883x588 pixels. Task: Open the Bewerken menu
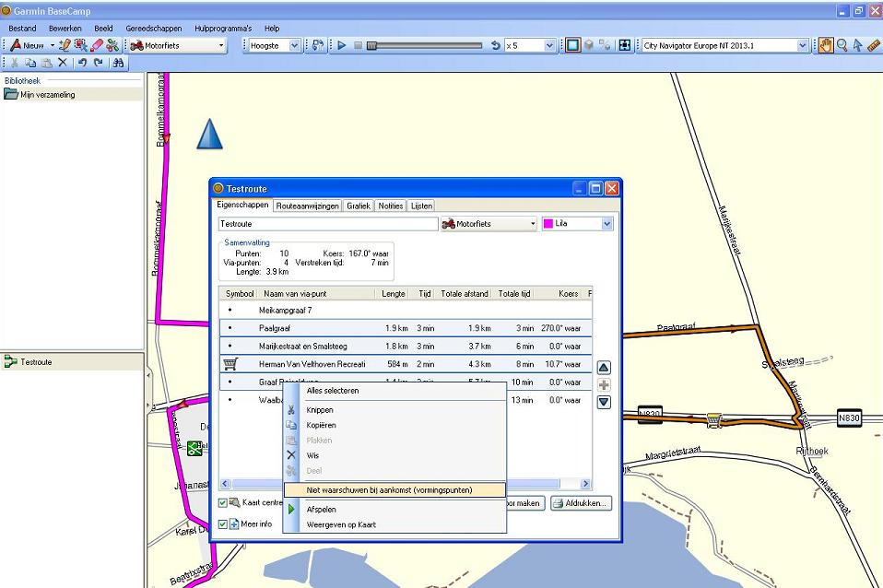point(65,29)
